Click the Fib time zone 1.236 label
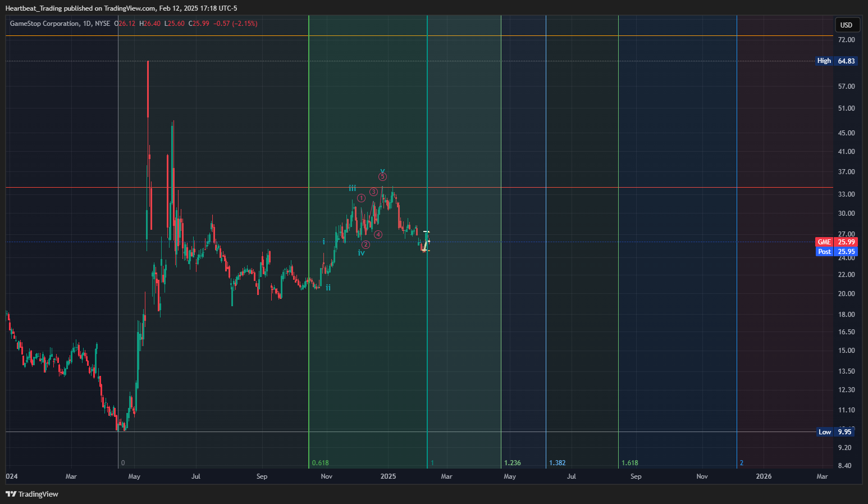The width and height of the screenshot is (868, 504). [513, 463]
